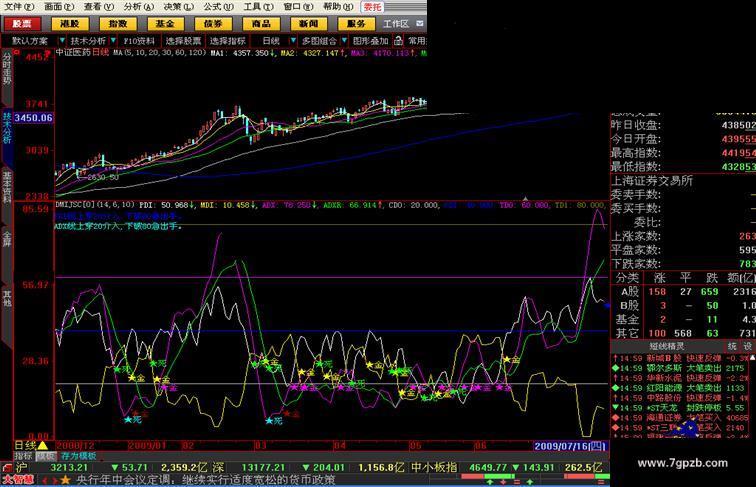Click the 选择股票 toolbar item
Viewport: 756px width, 487px height.
tap(184, 41)
